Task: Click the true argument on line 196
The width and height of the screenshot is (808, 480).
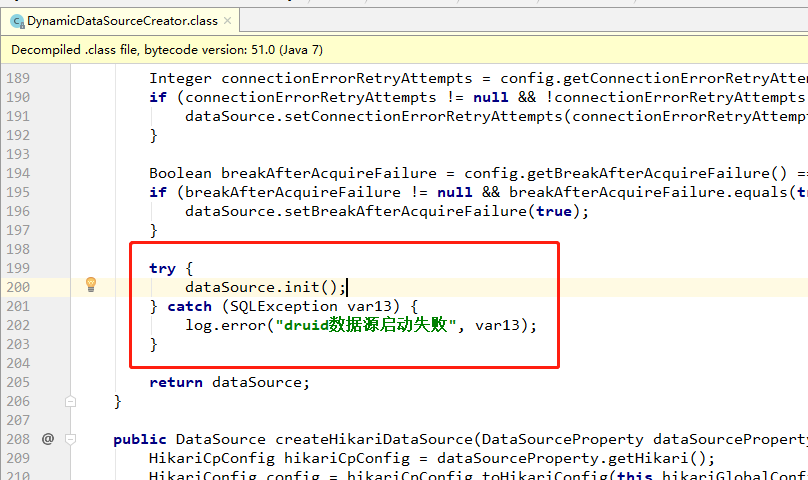Action: point(554,211)
